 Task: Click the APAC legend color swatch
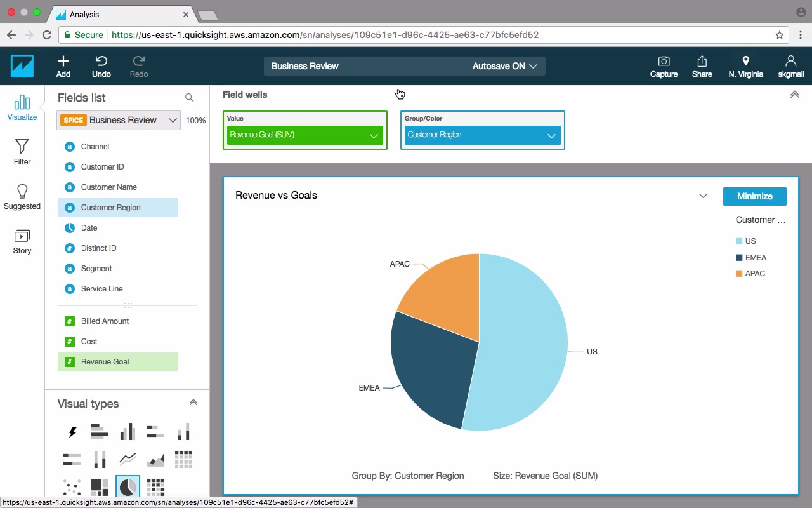(x=739, y=274)
